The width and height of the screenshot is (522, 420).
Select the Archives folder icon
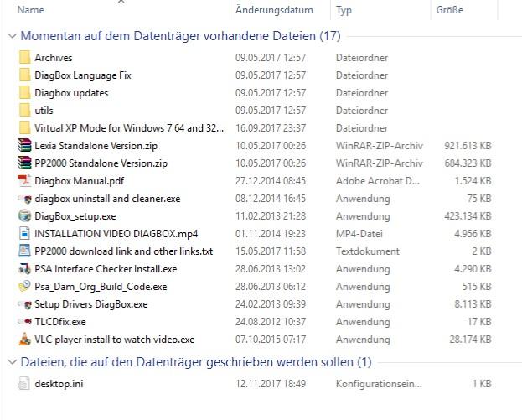click(x=24, y=57)
